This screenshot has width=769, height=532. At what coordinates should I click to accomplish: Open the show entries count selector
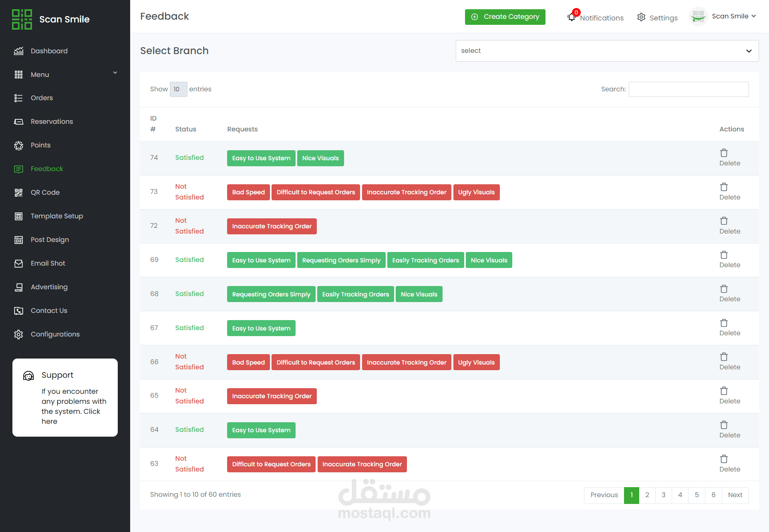tap(178, 89)
